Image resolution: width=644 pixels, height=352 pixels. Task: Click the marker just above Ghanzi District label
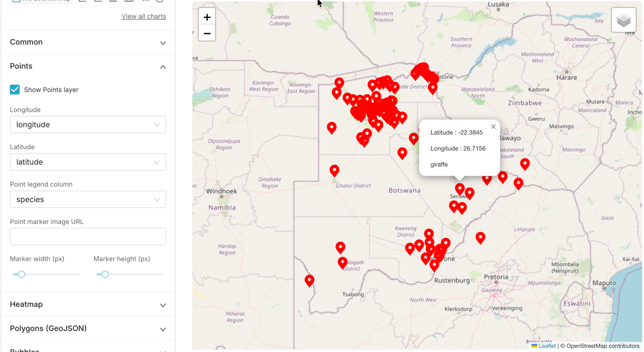point(334,170)
